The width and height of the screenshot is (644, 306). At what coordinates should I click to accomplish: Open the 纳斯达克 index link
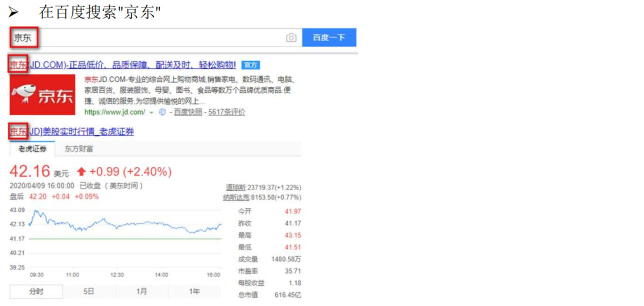click(236, 197)
